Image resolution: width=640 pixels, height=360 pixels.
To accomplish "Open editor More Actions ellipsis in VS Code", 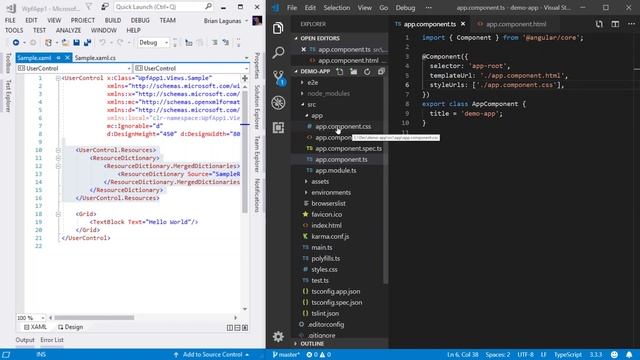I will tap(631, 24).
